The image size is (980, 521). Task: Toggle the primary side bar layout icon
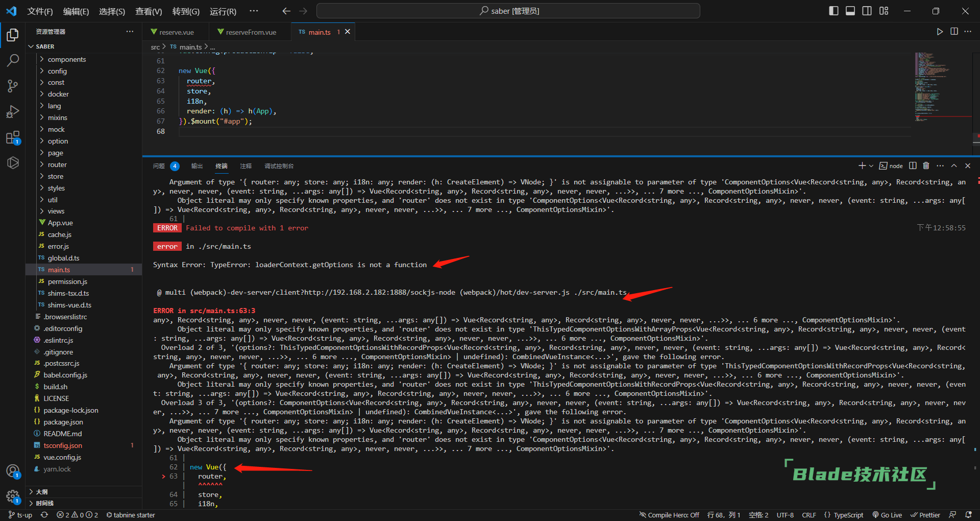834,11
